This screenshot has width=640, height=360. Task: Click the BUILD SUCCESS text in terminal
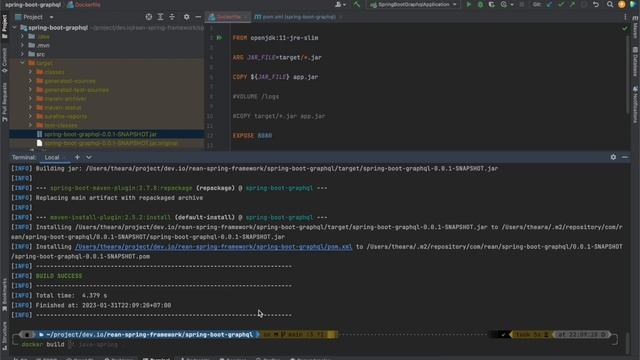[x=59, y=276]
